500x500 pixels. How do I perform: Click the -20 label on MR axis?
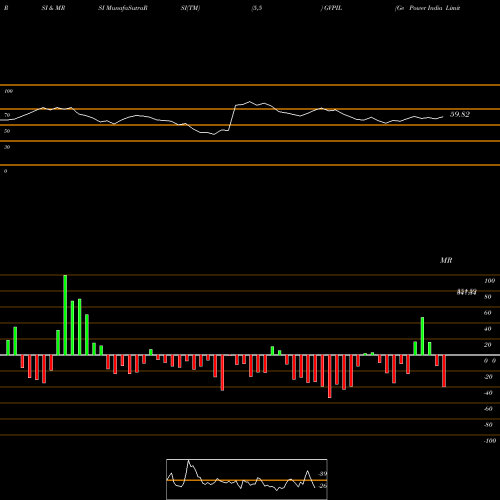488,377
